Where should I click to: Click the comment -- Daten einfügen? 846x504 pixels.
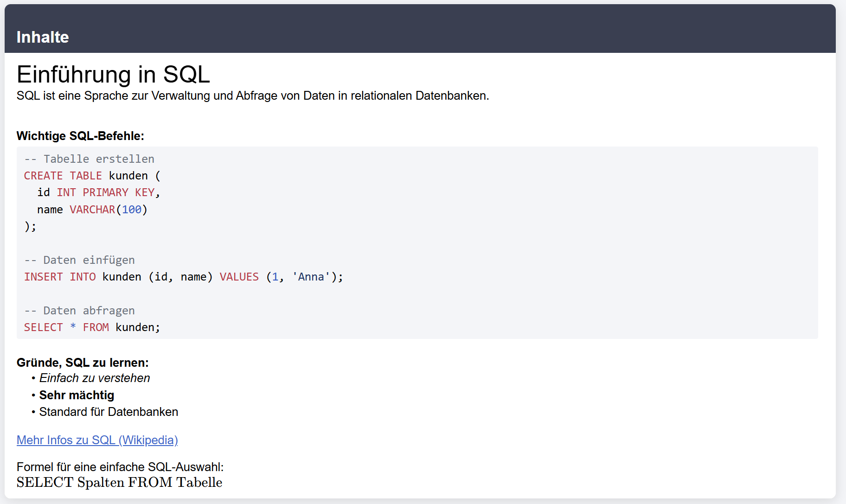[x=79, y=260]
